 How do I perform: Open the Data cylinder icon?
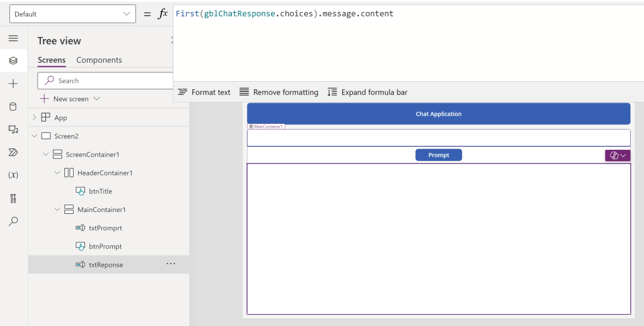tap(13, 106)
